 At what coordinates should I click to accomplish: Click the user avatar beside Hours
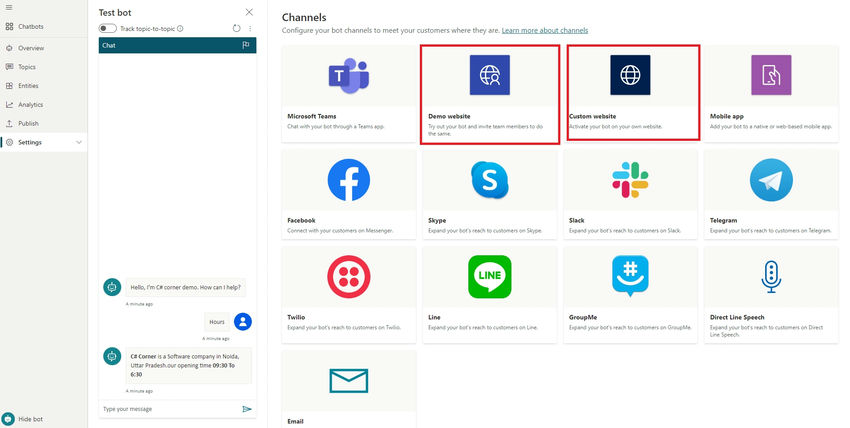(243, 322)
